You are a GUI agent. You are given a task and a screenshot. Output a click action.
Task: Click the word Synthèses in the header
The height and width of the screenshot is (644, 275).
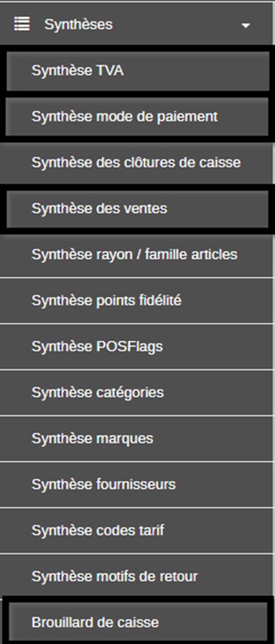[78, 24]
